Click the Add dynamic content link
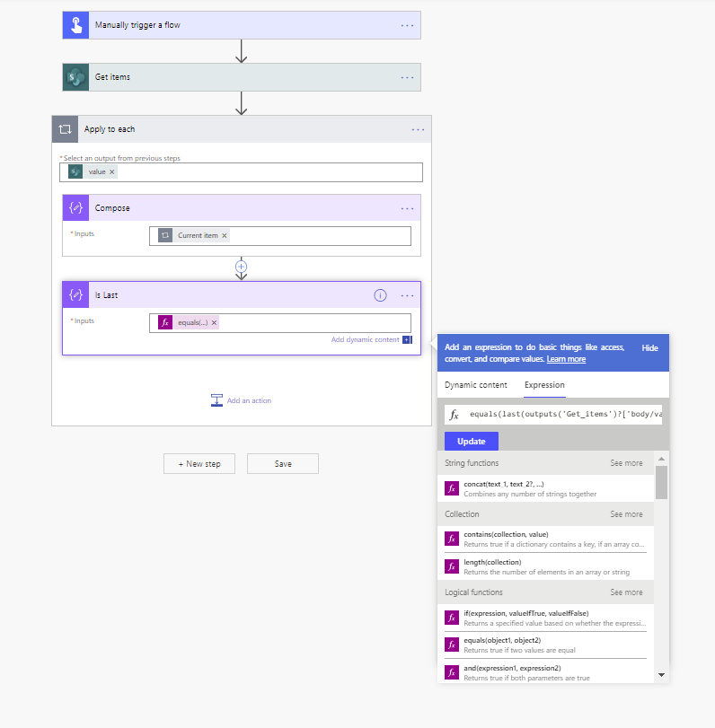715x728 pixels. click(365, 340)
